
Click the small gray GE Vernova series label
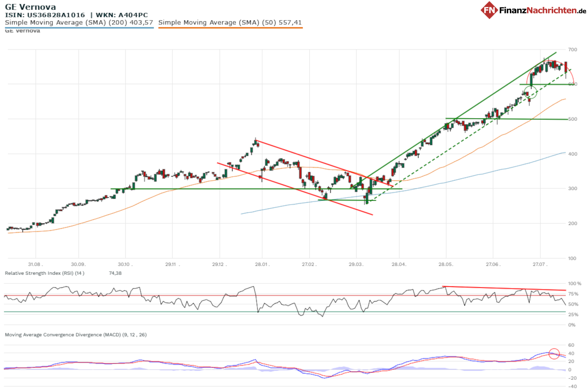pos(23,31)
